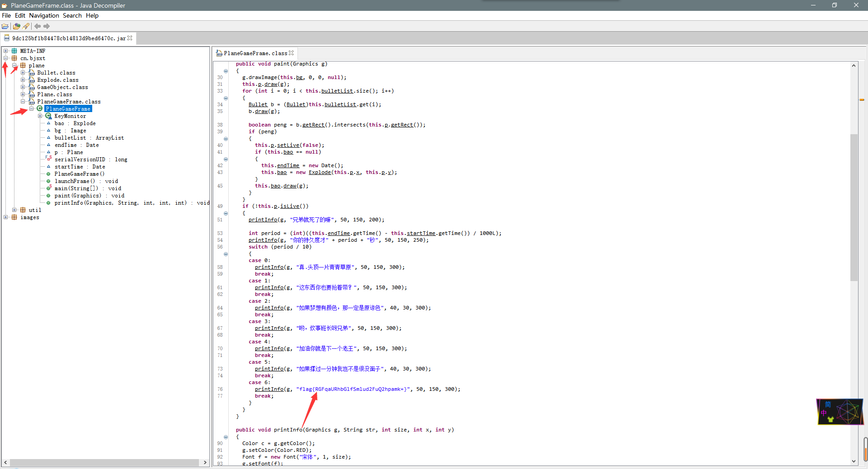
Task: Fold the if (!this.p.isLive()) block
Action: pyautogui.click(x=226, y=213)
